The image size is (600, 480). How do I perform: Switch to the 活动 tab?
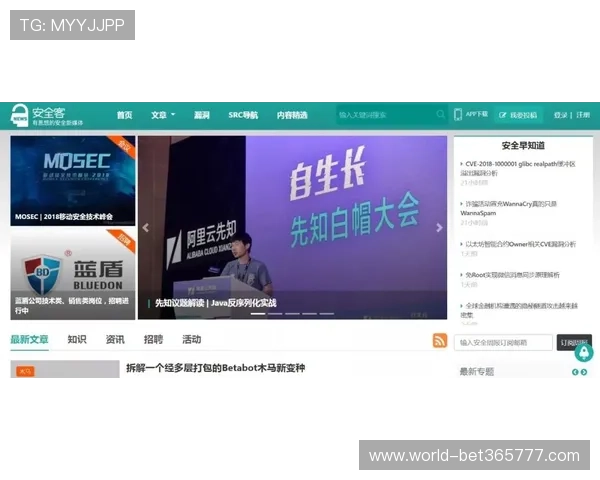[192, 340]
